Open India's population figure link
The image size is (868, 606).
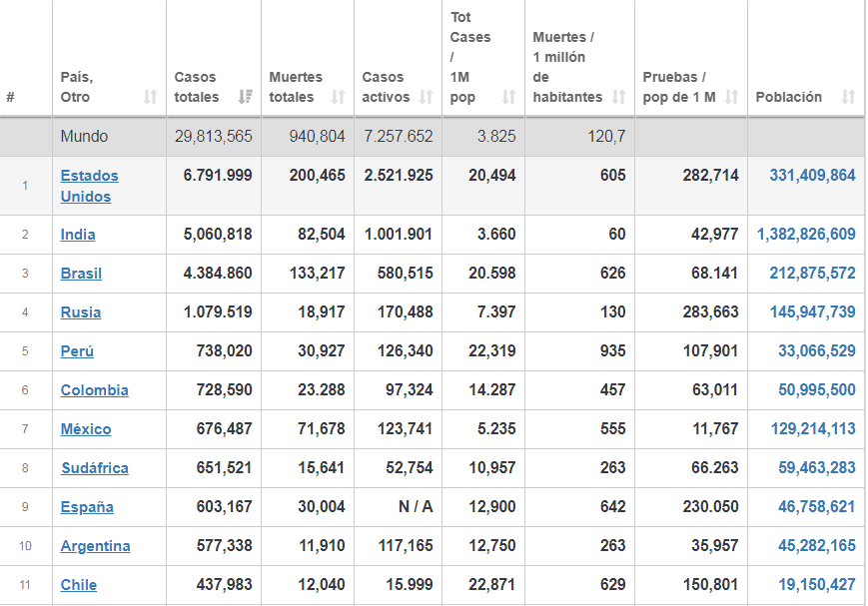pos(806,235)
